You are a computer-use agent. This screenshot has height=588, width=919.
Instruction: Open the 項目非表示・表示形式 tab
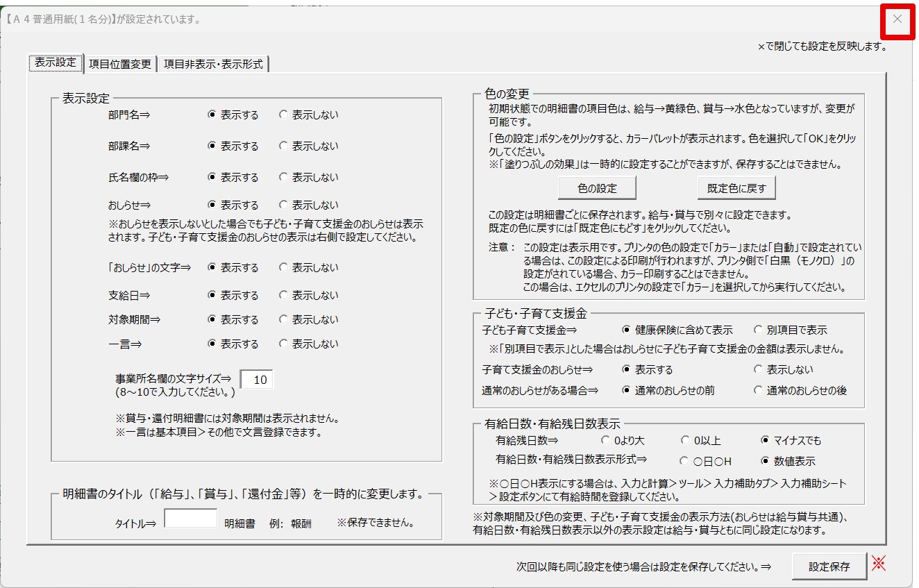click(x=213, y=64)
